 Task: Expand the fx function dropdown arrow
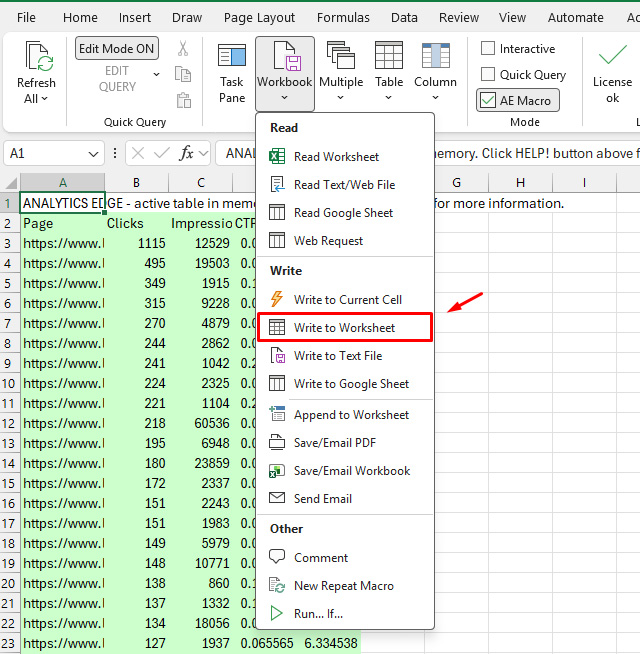click(204, 153)
